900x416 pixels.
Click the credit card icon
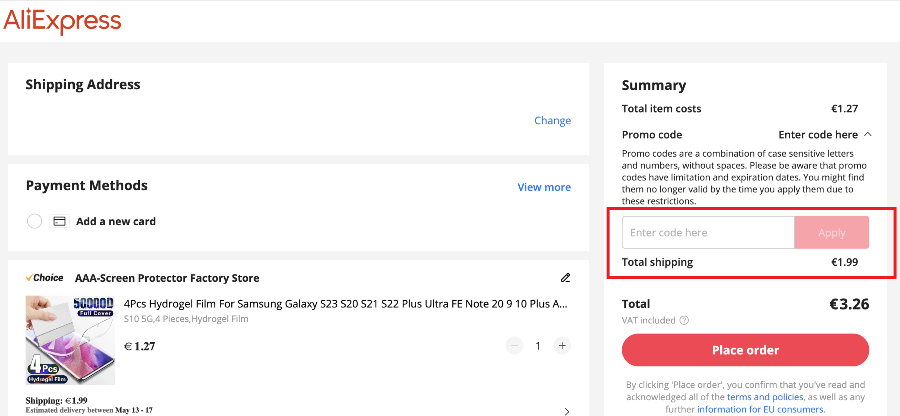click(x=59, y=221)
